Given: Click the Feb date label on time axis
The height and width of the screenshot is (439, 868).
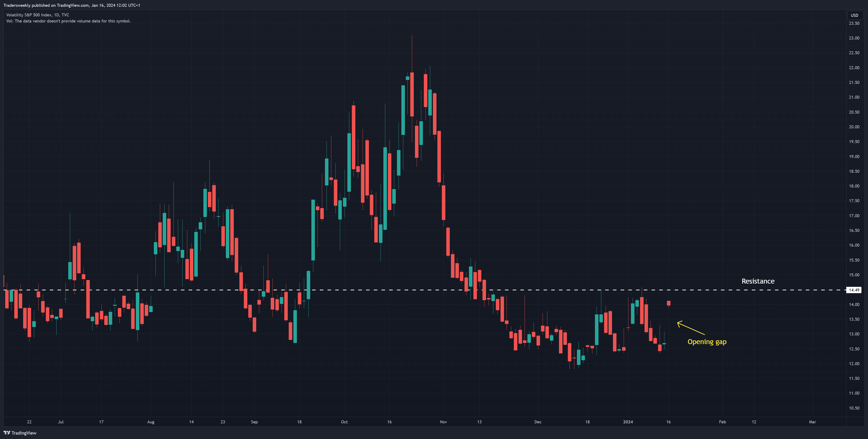Looking at the screenshot, I should [722, 422].
